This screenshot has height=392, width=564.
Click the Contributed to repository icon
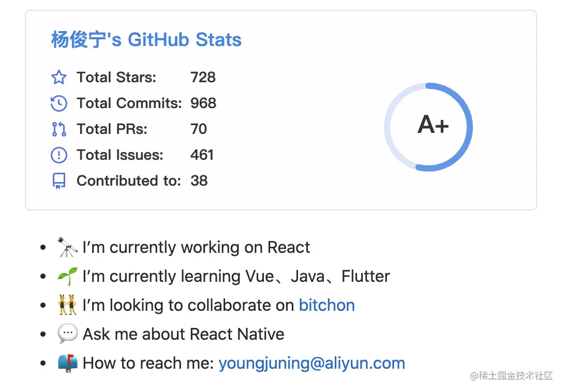coord(59,181)
